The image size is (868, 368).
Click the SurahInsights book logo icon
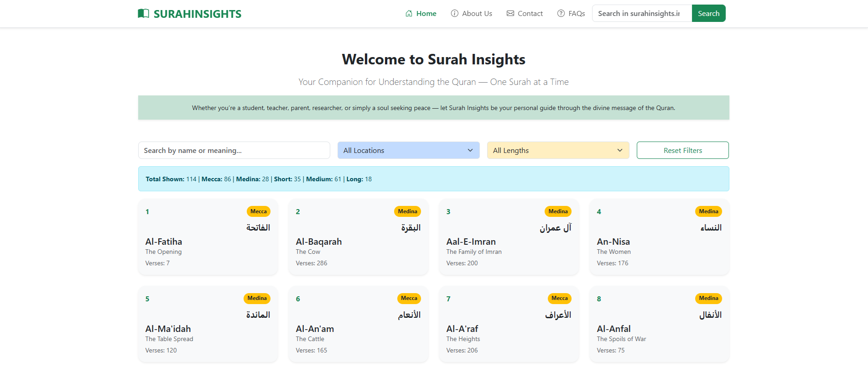(x=143, y=14)
